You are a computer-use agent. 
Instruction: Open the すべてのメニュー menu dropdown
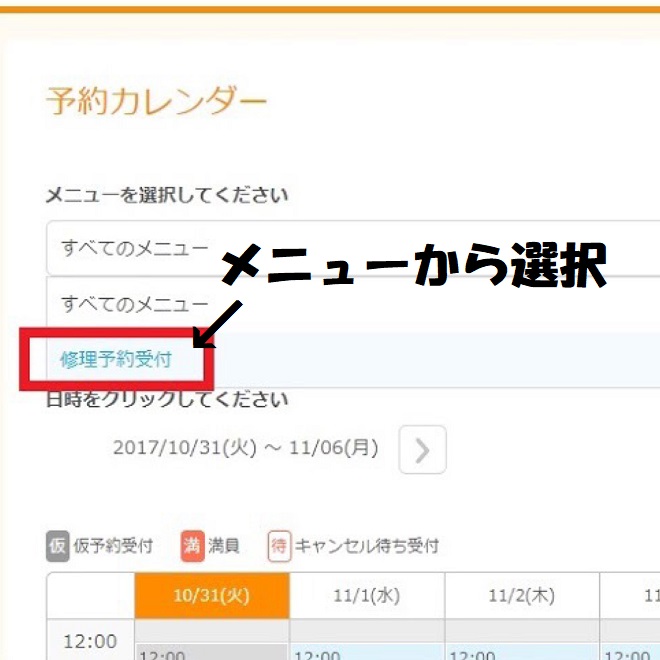click(x=353, y=248)
